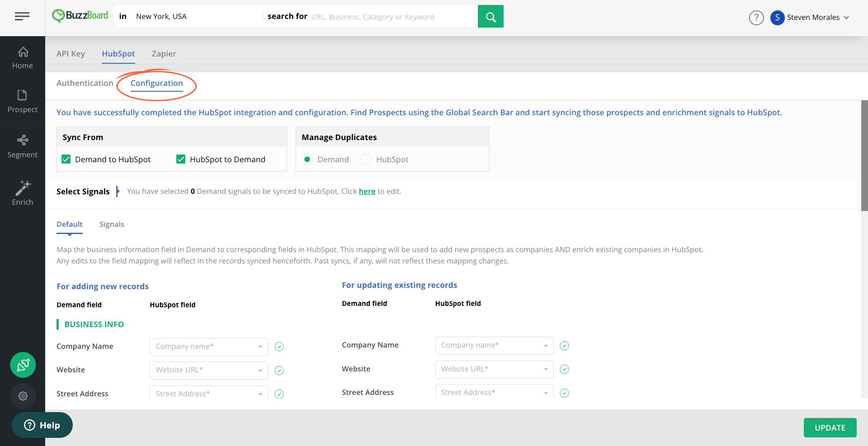The width and height of the screenshot is (868, 446).
Task: Open the help question mark icon
Action: click(756, 18)
